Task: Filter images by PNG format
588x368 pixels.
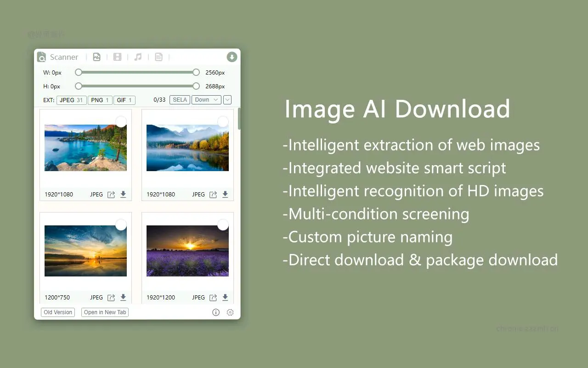Action: pyautogui.click(x=100, y=100)
